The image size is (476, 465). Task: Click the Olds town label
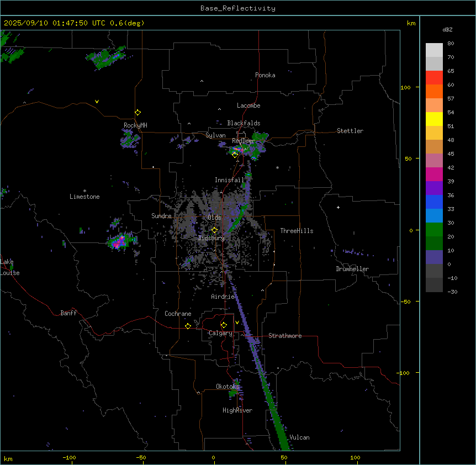[x=214, y=218]
